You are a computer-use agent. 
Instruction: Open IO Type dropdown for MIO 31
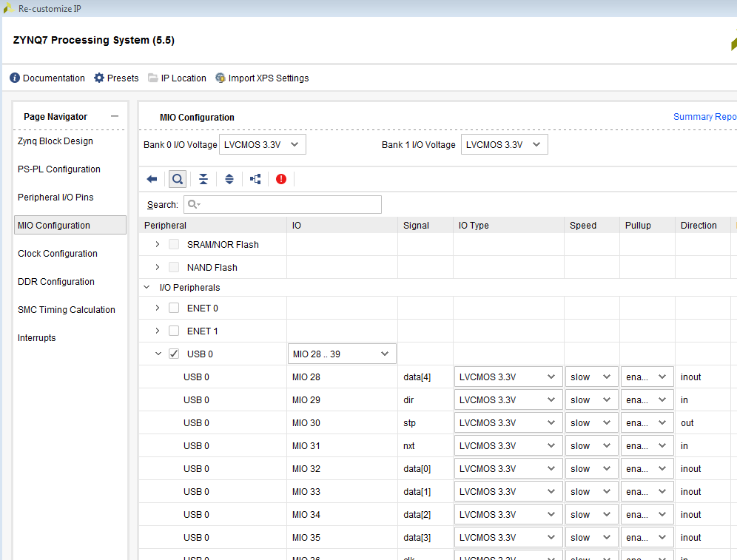(x=508, y=446)
